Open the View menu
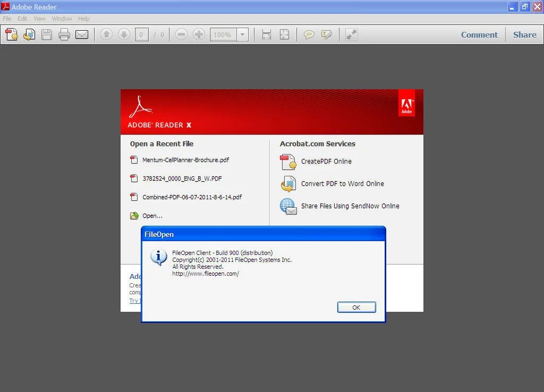 pos(39,19)
